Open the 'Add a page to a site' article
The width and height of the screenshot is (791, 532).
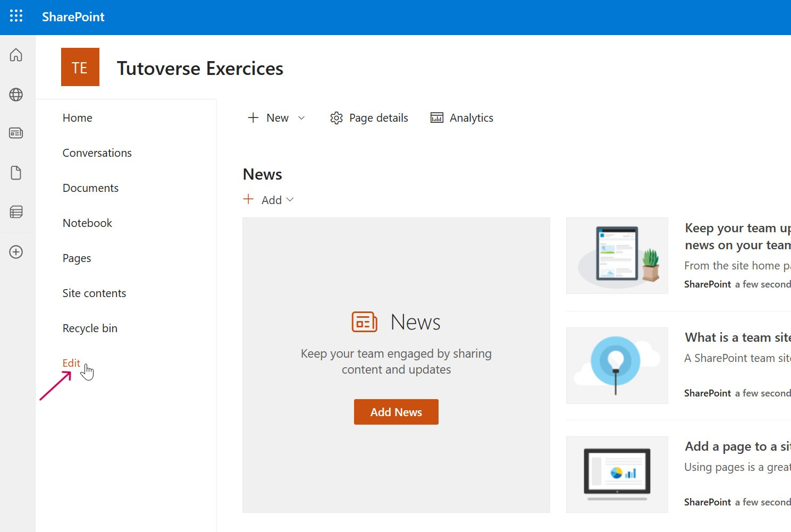738,446
